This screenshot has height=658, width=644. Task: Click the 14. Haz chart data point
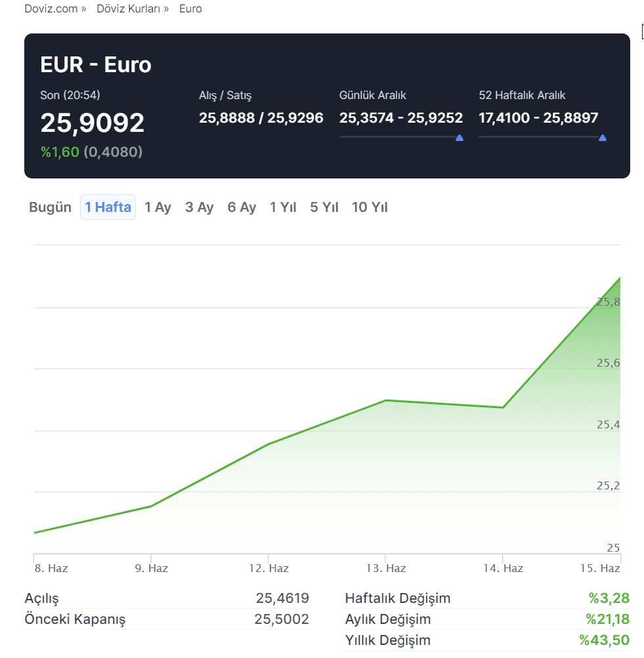pos(503,407)
